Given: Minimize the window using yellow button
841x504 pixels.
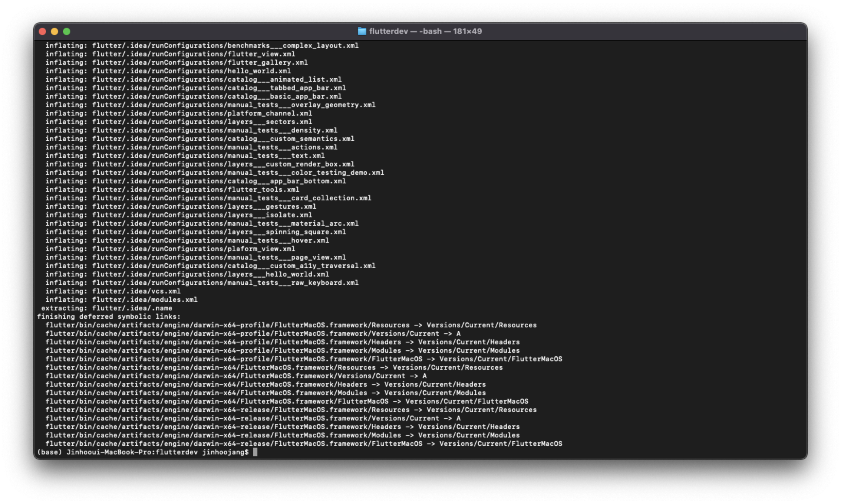Looking at the screenshot, I should pyautogui.click(x=54, y=31).
